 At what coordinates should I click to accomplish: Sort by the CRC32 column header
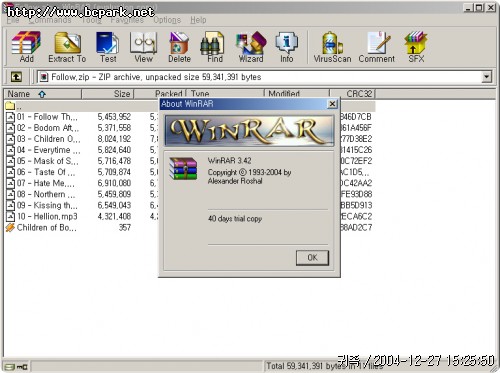(x=352, y=94)
